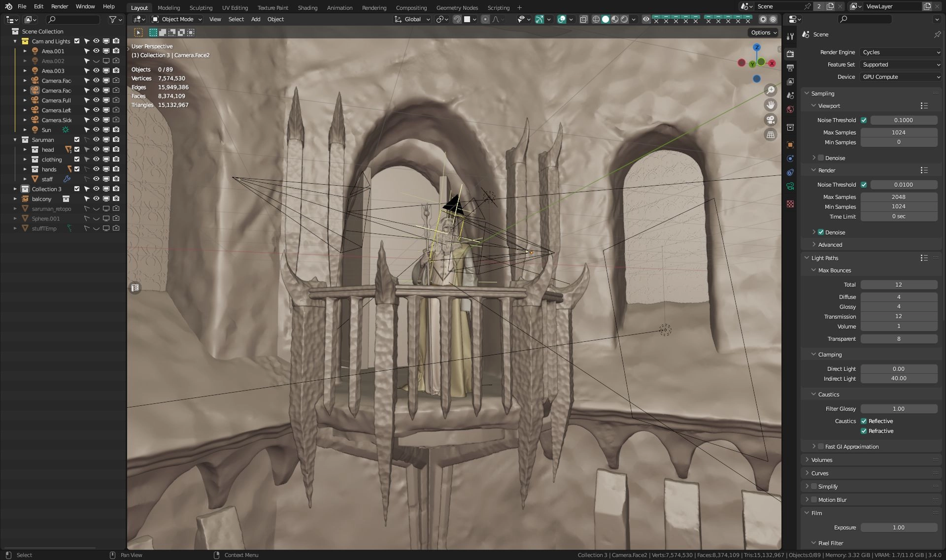Open the World properties tab icon

click(x=790, y=109)
